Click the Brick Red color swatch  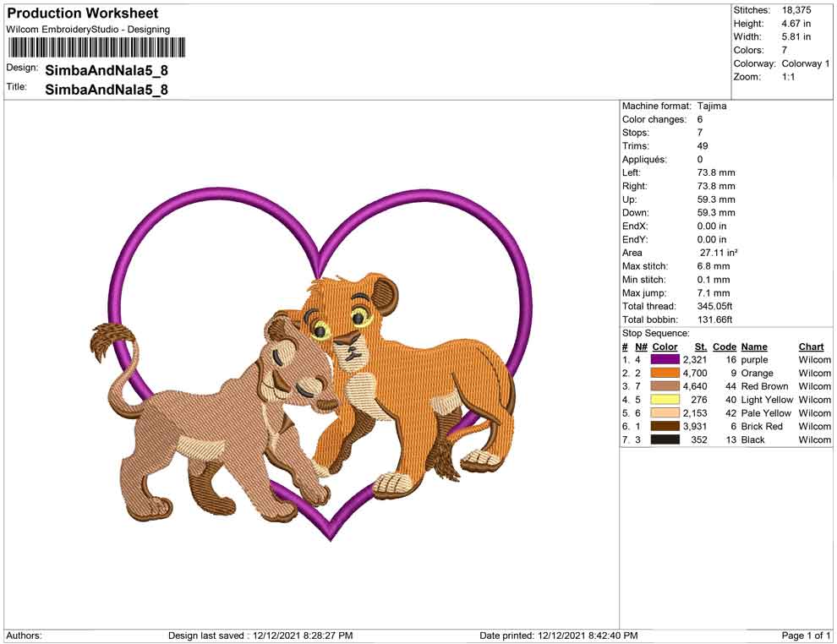tap(665, 426)
